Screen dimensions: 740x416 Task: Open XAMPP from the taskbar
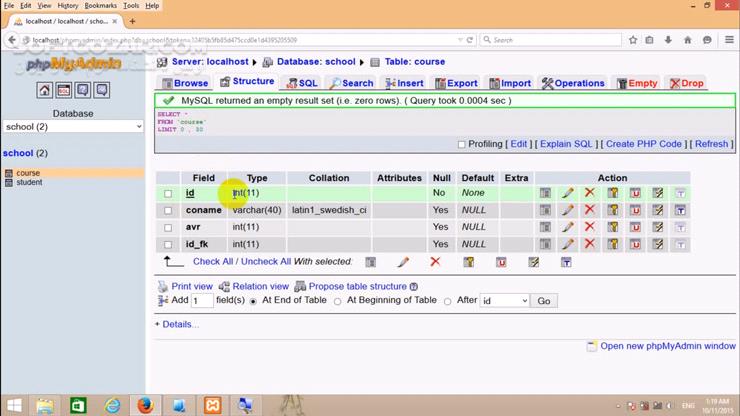(x=212, y=405)
